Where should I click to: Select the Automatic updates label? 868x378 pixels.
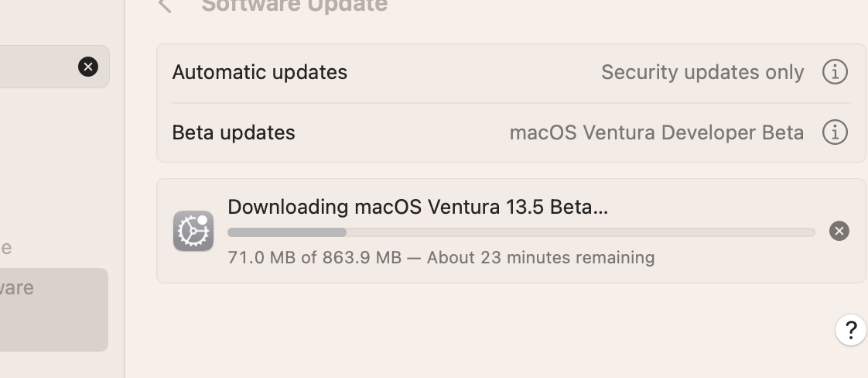tap(259, 72)
